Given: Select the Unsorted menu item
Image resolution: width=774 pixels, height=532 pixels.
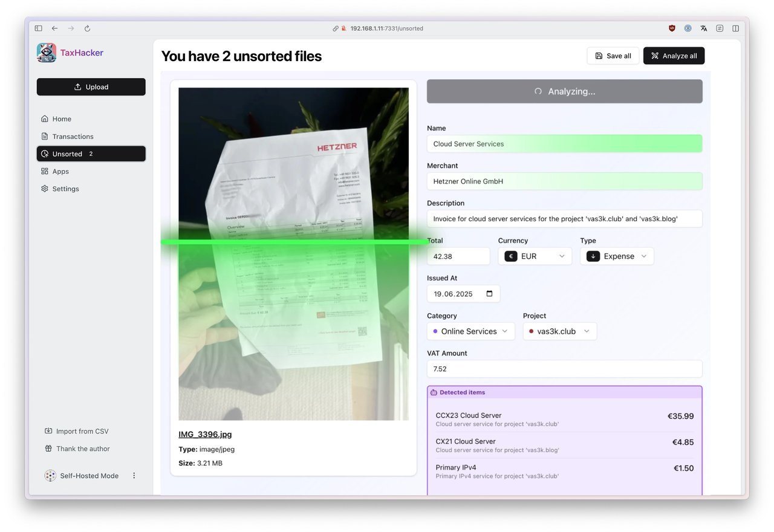Looking at the screenshot, I should point(67,154).
